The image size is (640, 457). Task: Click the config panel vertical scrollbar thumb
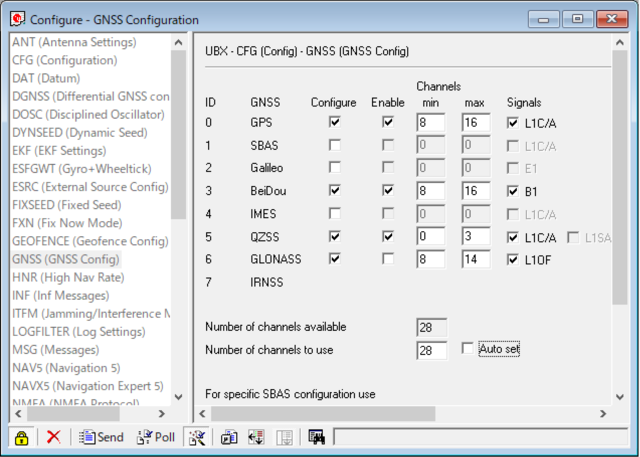(x=620, y=177)
